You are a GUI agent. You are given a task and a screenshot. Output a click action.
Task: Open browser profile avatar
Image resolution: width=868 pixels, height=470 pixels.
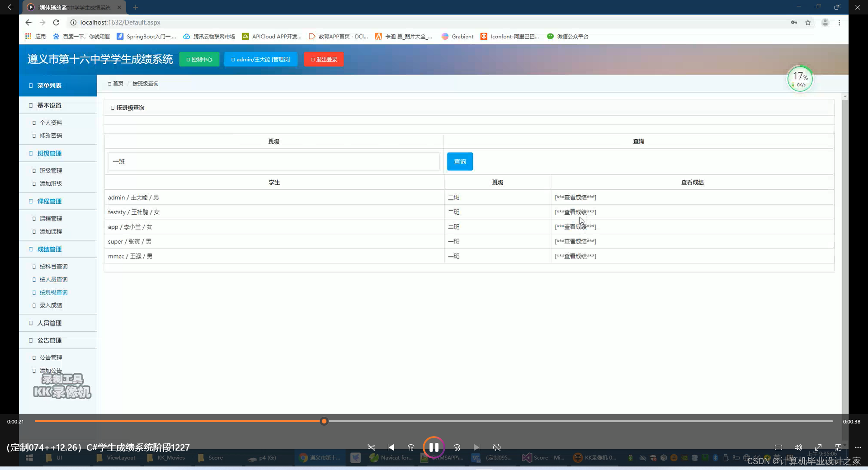[x=825, y=23]
